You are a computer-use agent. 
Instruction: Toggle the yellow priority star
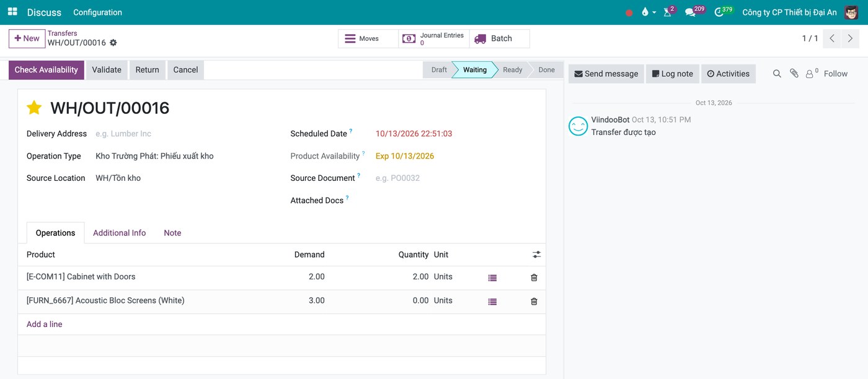34,108
